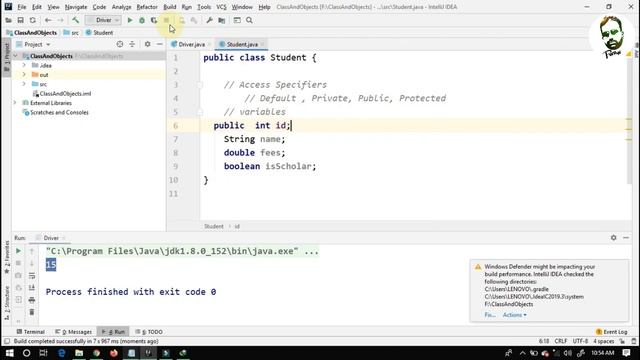Viewport: 640px width, 360px height.
Task: Print the Run console output
Action: pyautogui.click(x=32, y=300)
